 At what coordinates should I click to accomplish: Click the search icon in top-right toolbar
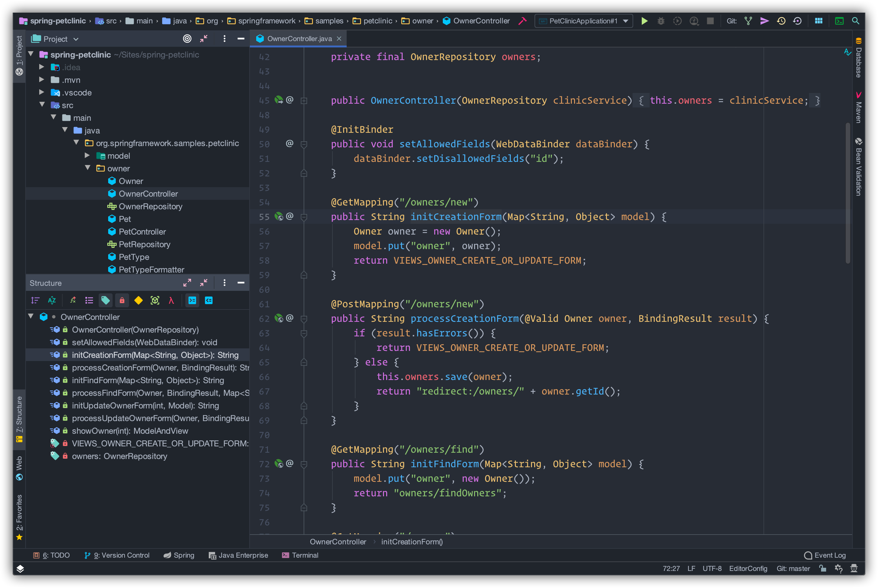858,21
